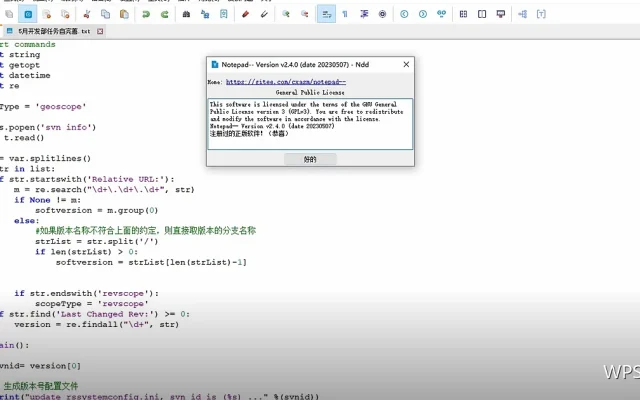640x400 pixels.
Task: Click the 好的 OK button in dialog
Action: (x=310, y=159)
